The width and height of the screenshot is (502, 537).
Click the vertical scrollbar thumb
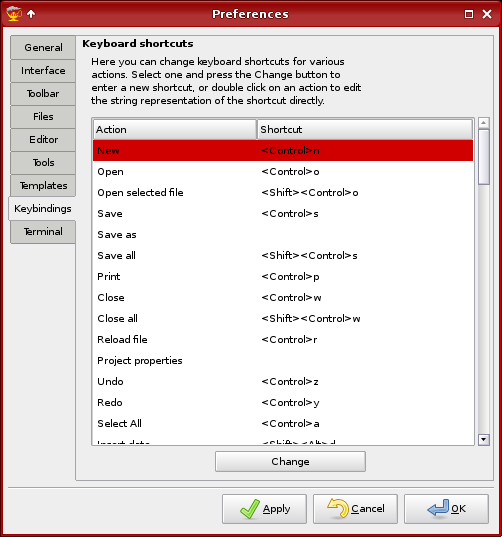pos(484,157)
